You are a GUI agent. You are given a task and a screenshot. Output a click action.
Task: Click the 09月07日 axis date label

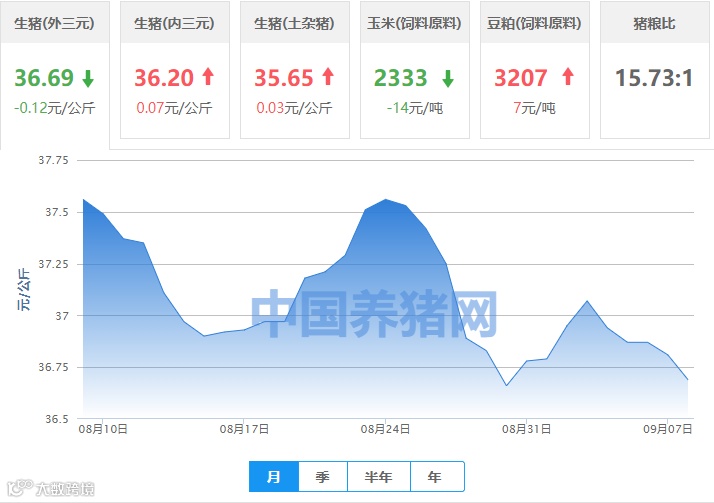668,429
